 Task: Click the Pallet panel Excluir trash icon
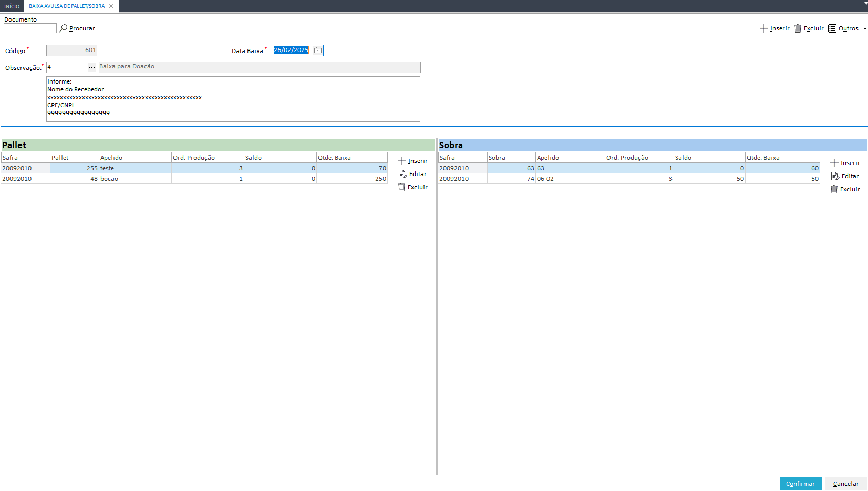401,187
